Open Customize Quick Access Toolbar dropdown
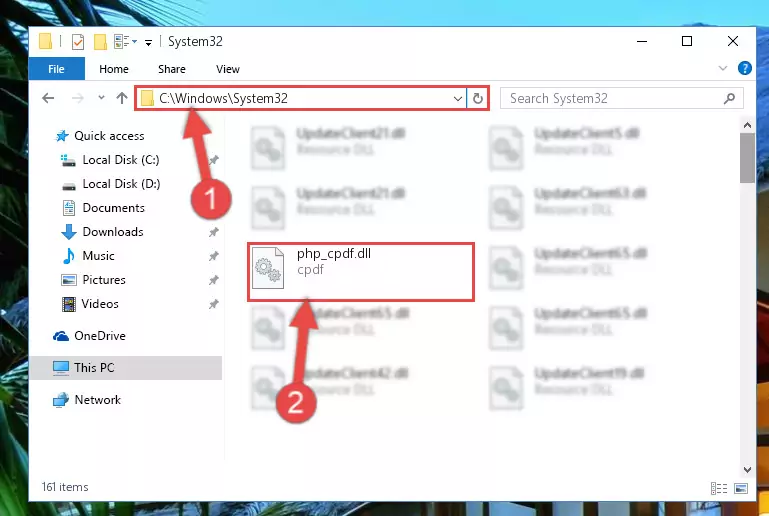 point(148,43)
